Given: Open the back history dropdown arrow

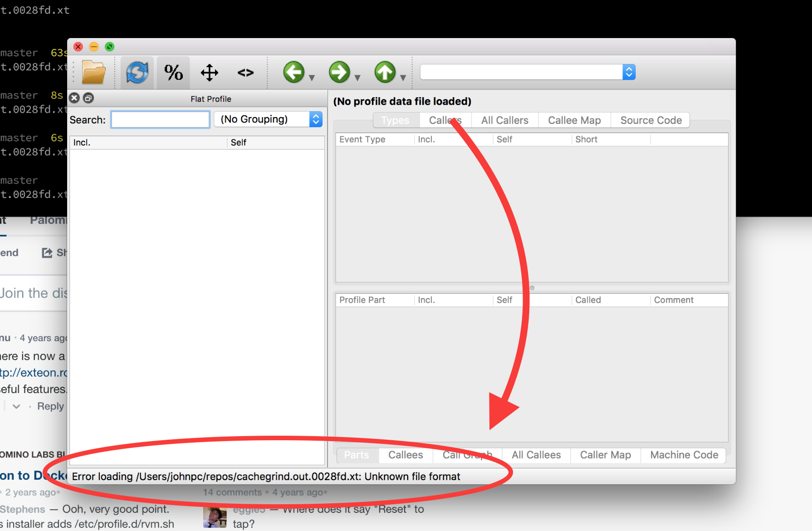Looking at the screenshot, I should [312, 78].
